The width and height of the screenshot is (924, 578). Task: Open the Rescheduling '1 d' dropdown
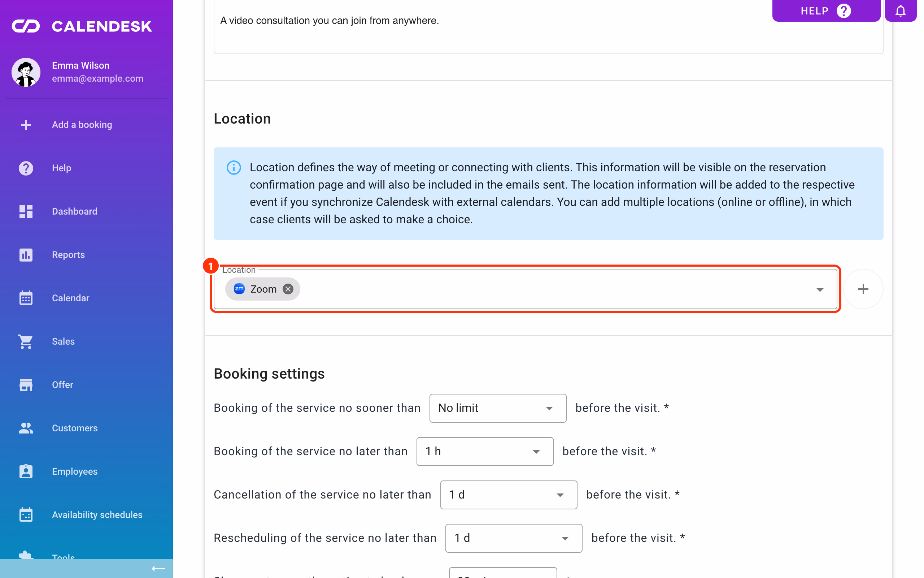514,538
